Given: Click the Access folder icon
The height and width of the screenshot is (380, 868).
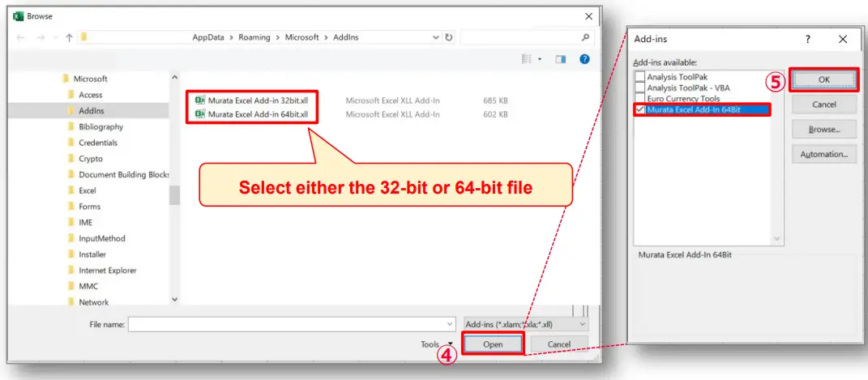Looking at the screenshot, I should tap(71, 95).
